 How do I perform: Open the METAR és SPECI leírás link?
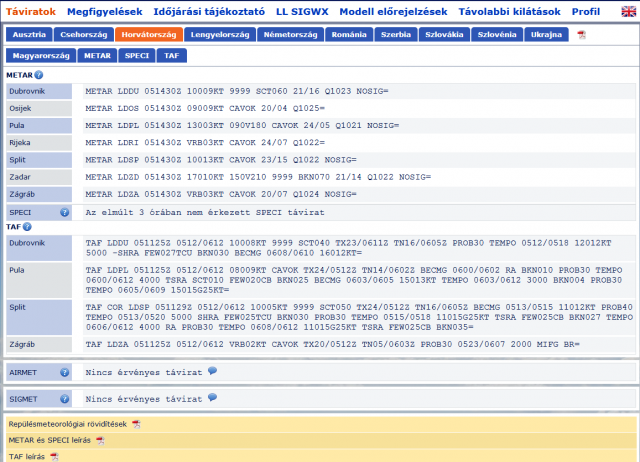point(49,440)
